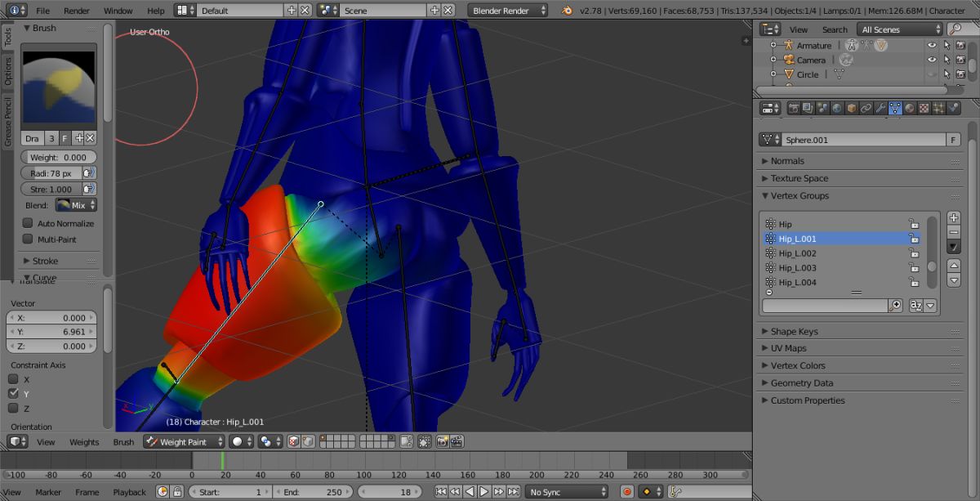980x501 pixels.
Task: Expand the Armature tree item
Action: (773, 46)
